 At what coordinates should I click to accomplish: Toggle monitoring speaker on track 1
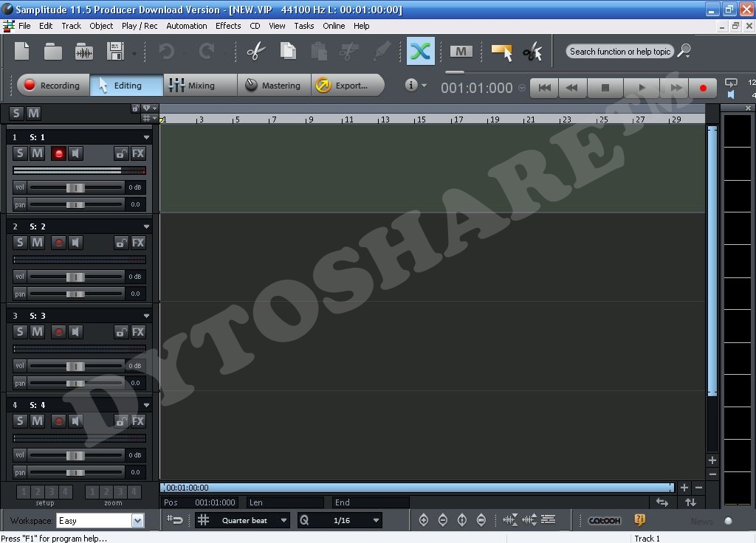click(x=75, y=153)
